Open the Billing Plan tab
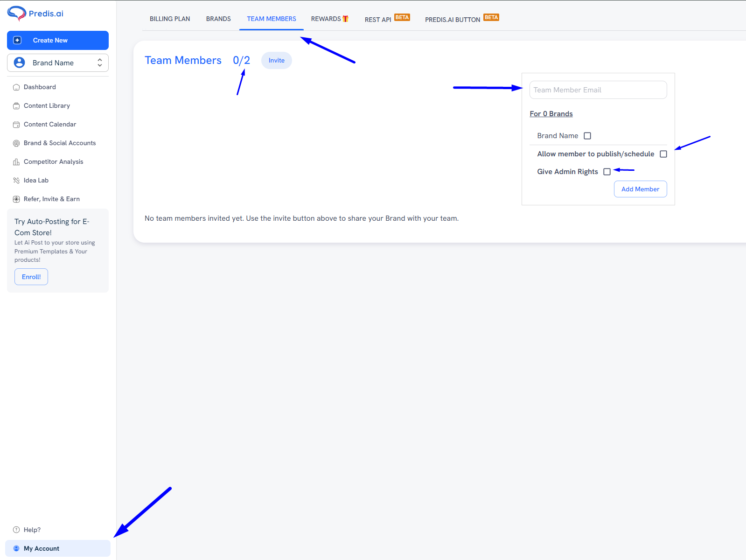 coord(170,19)
